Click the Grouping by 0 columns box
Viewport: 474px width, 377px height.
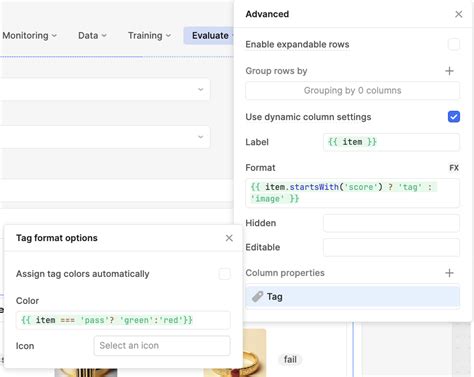[x=353, y=90]
